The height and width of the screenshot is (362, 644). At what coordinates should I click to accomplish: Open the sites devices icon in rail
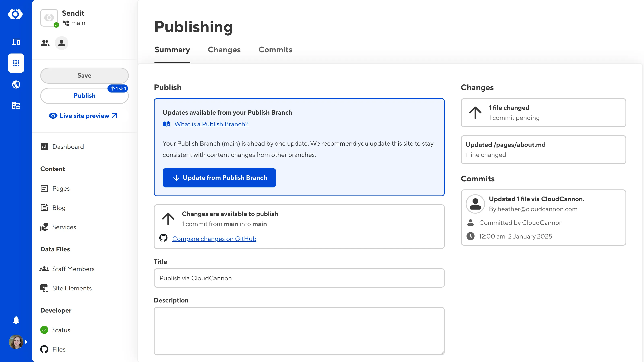pos(16,42)
